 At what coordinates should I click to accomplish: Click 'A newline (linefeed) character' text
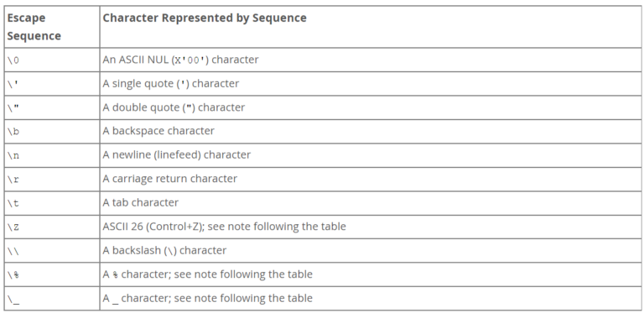[177, 155]
